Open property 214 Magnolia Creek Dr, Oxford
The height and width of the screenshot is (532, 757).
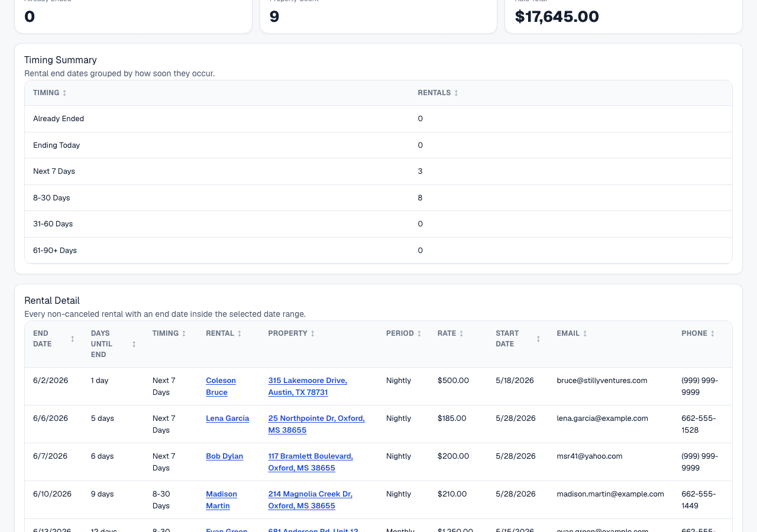[x=310, y=500]
